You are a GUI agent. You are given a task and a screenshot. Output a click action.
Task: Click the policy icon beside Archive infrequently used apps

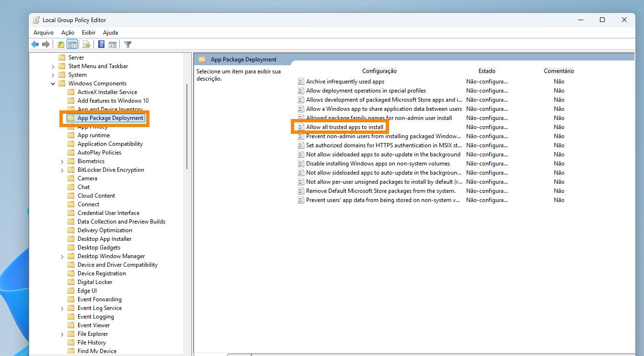tap(301, 82)
